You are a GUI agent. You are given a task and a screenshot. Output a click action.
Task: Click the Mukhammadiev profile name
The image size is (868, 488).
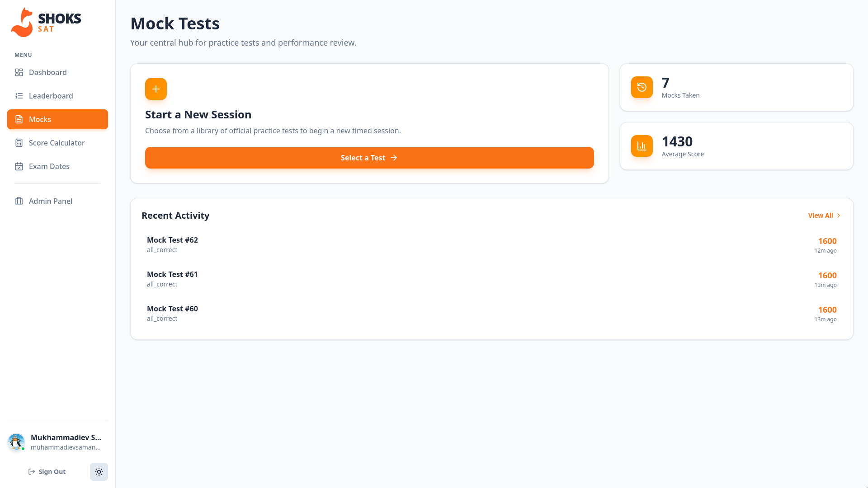[66, 437]
